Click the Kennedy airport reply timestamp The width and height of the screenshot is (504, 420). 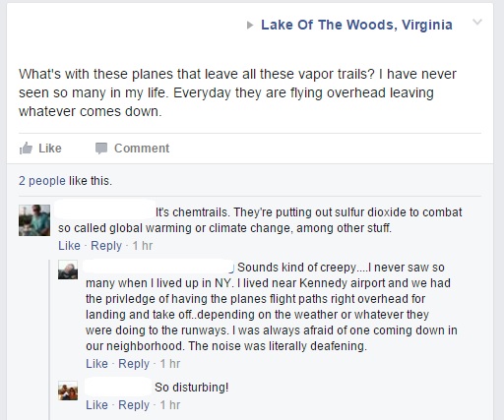[x=170, y=364]
